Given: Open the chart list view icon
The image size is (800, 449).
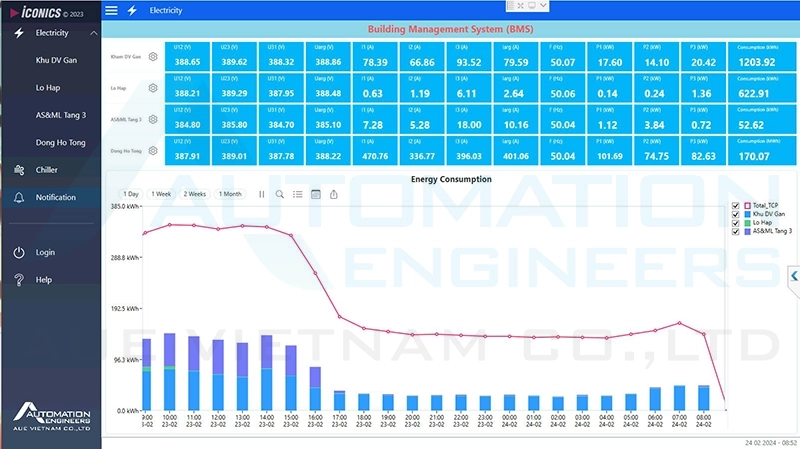Looking at the screenshot, I should click(x=298, y=194).
